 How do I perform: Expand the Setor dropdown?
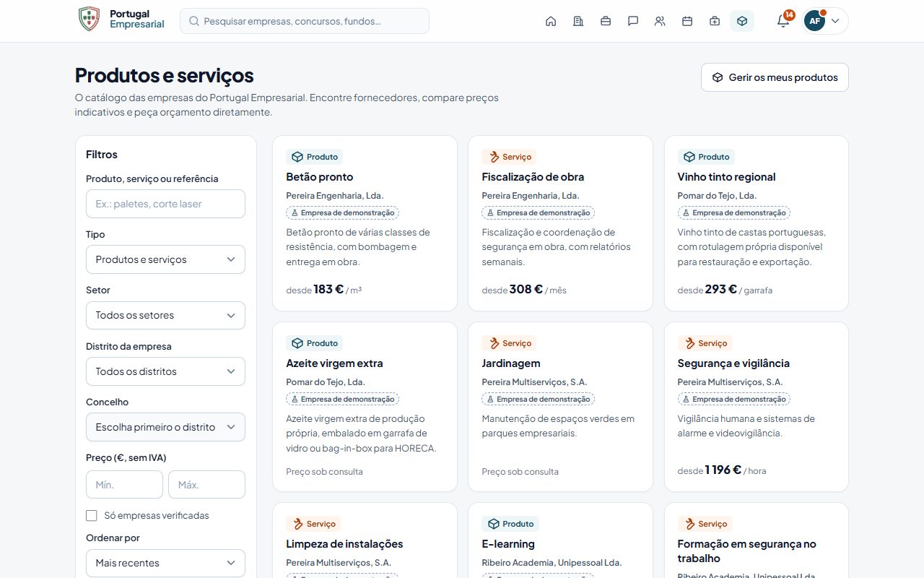(x=165, y=315)
